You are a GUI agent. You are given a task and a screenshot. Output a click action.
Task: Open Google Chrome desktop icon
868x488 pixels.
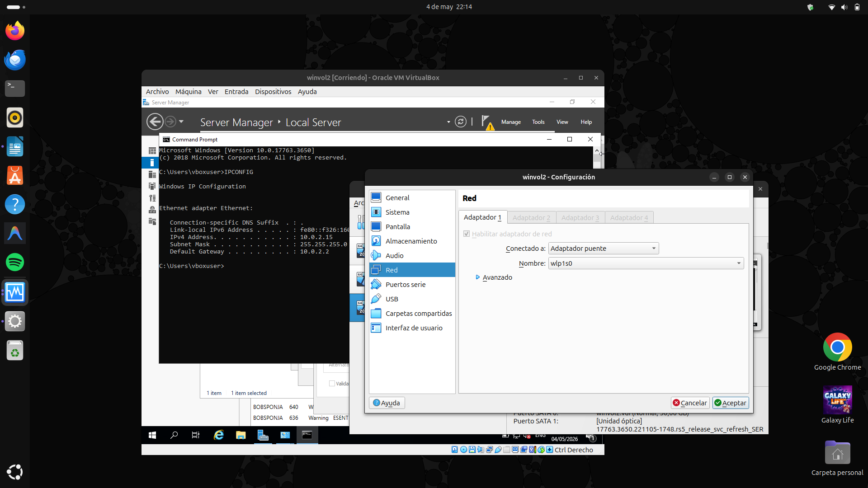(x=837, y=352)
